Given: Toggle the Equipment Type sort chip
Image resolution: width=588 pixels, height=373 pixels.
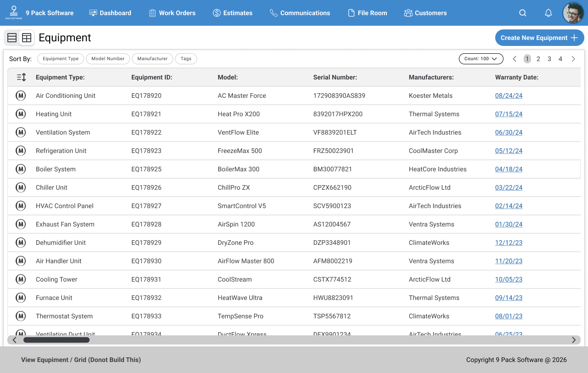Looking at the screenshot, I should click(61, 59).
